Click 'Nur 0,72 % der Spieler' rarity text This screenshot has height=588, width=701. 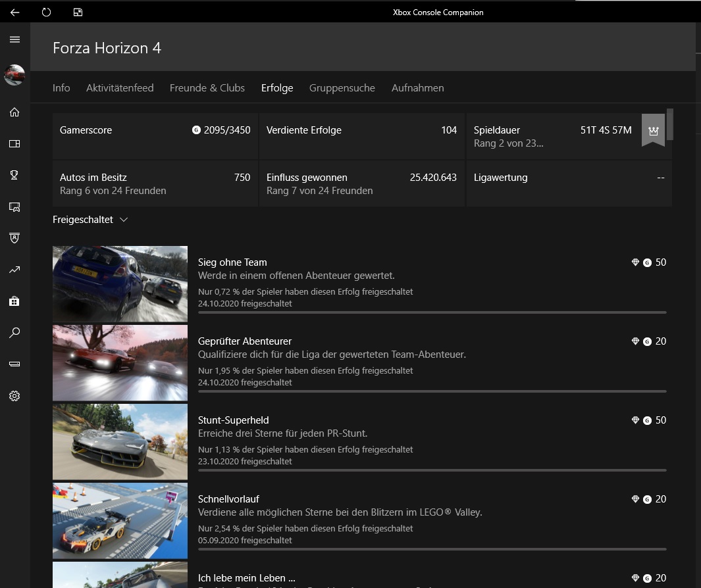[305, 292]
